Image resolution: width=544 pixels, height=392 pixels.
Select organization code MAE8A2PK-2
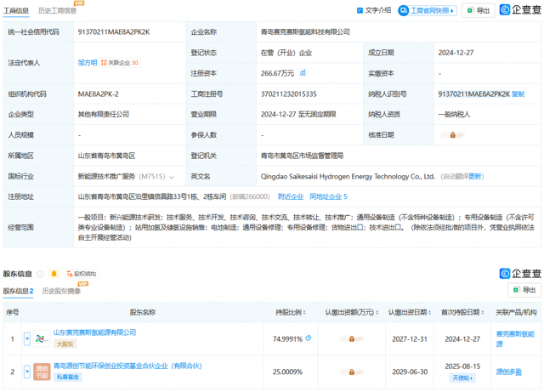pyautogui.click(x=99, y=94)
